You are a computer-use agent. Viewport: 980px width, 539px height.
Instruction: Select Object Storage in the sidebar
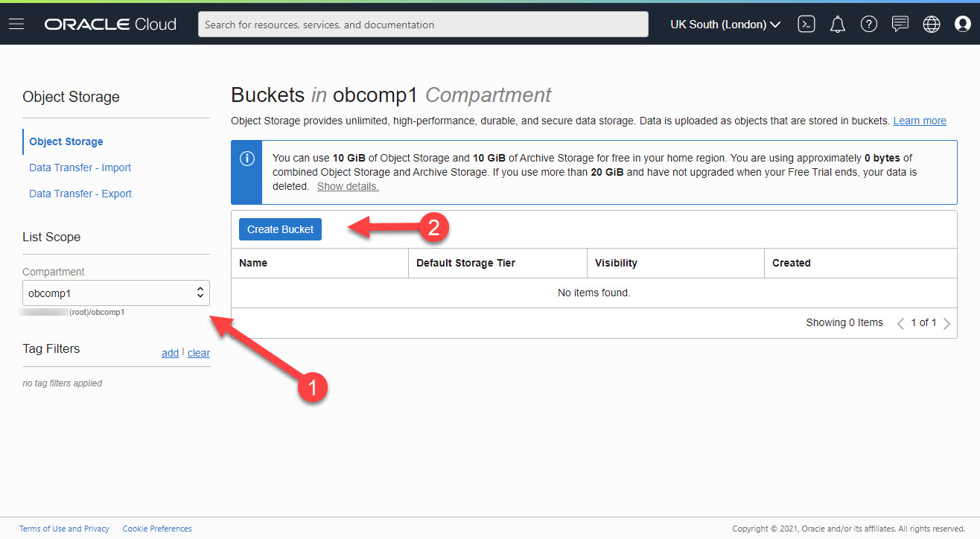pyautogui.click(x=66, y=141)
